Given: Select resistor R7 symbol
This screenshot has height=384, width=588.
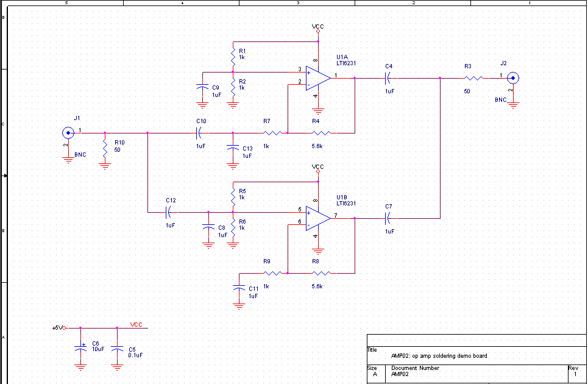Looking at the screenshot, I should (272, 133).
